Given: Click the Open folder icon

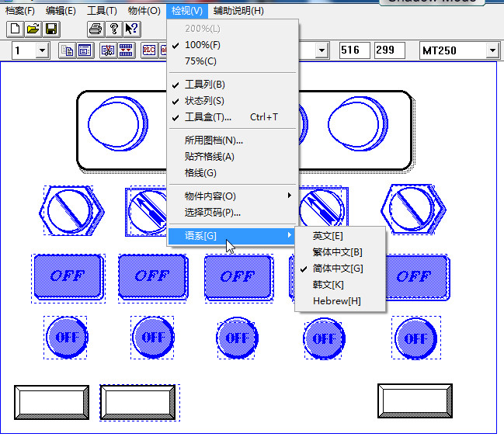Looking at the screenshot, I should pyautogui.click(x=33, y=29).
